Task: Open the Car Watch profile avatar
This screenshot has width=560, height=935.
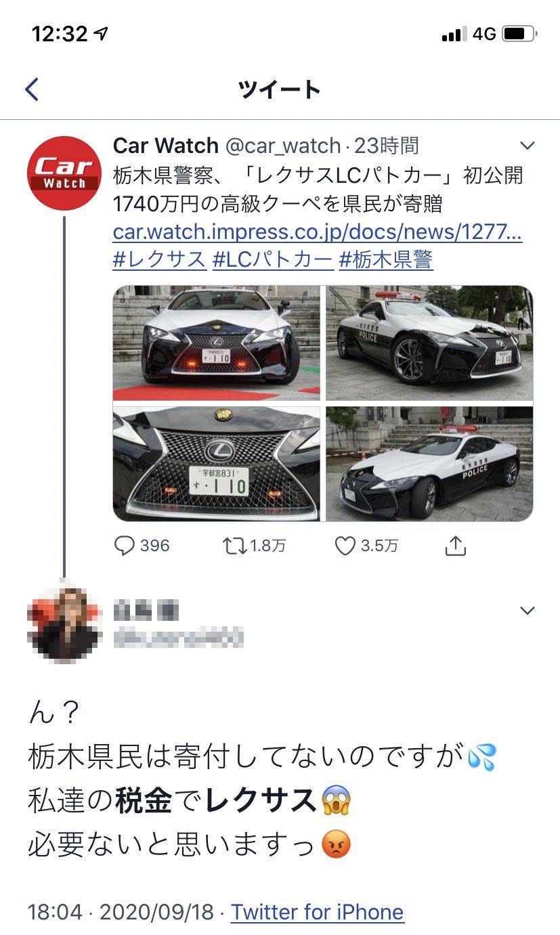Action: click(x=64, y=173)
